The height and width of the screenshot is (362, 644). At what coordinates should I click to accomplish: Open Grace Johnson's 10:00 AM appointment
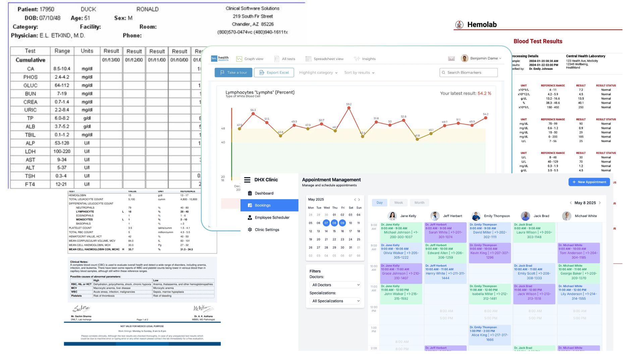(x=401, y=274)
